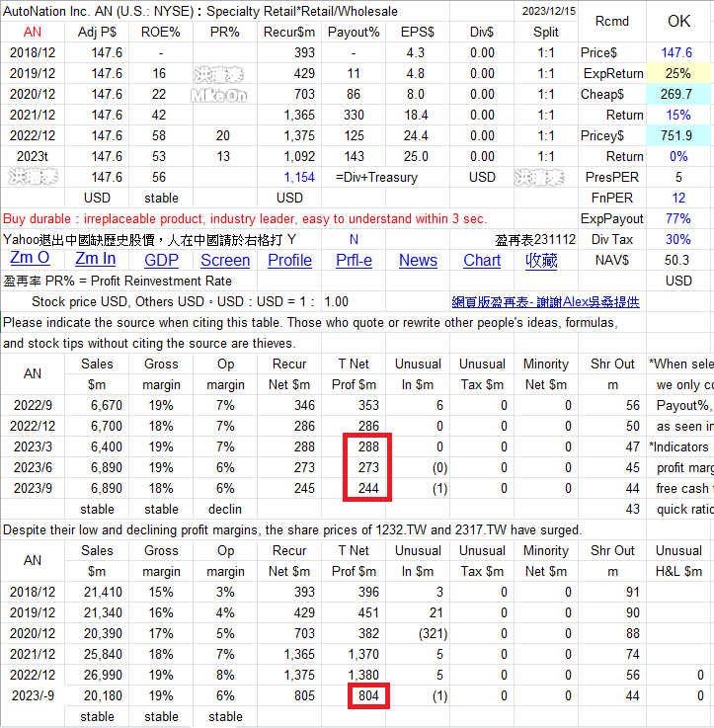714x728 pixels.
Task: Select the Buy durable red guideline text
Action: pyautogui.click(x=245, y=218)
